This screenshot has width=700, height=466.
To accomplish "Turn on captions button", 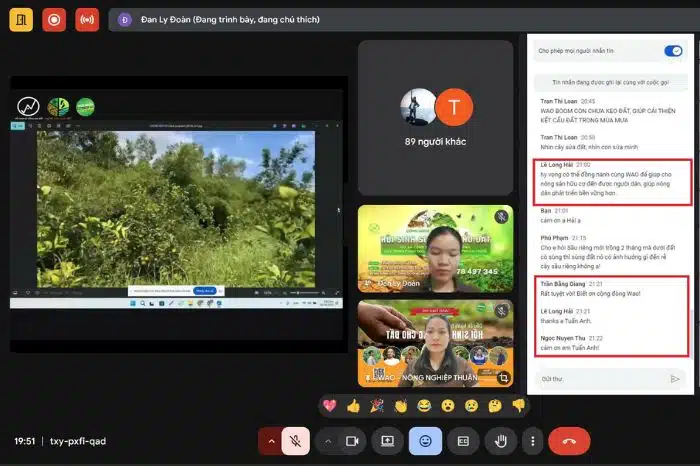I will (463, 440).
